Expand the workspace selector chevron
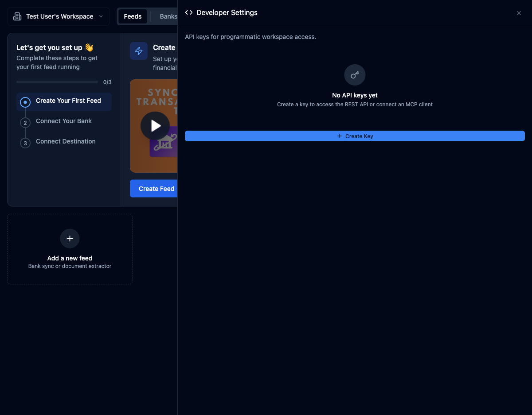The height and width of the screenshot is (415, 532). [x=101, y=16]
